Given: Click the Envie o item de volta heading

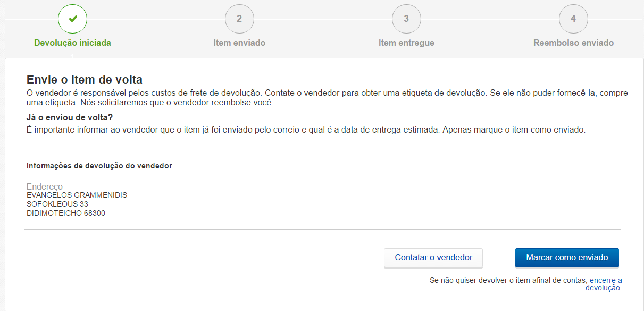Looking at the screenshot, I should [x=85, y=80].
